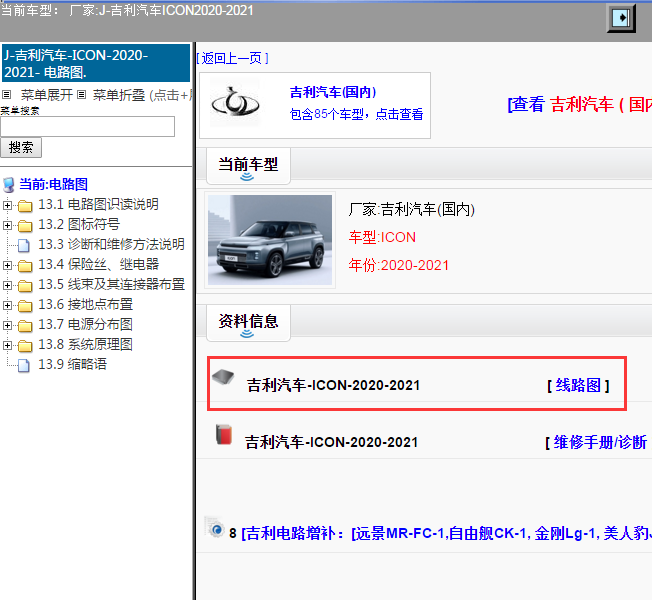Expand the 13.2 图标符号 node

[7, 225]
